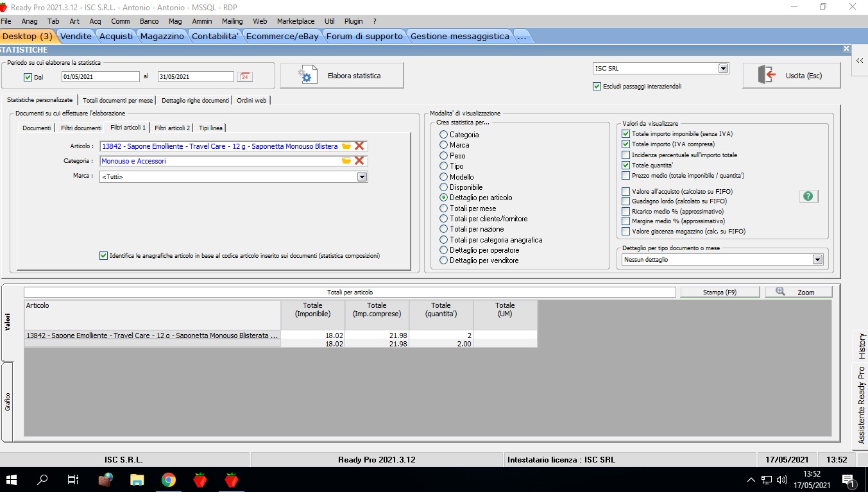The height and width of the screenshot is (492, 868).
Task: Click Articolo column header
Action: [x=153, y=315]
